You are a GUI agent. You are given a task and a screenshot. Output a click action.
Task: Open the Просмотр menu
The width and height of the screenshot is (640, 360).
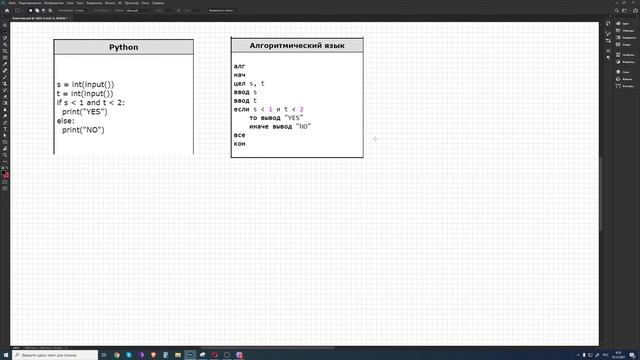pos(132,3)
